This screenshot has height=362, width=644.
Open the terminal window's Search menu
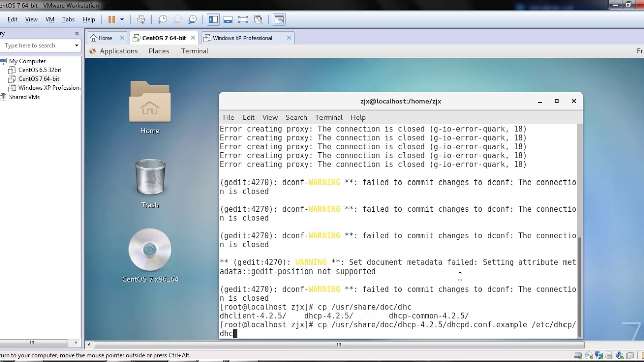tap(296, 117)
